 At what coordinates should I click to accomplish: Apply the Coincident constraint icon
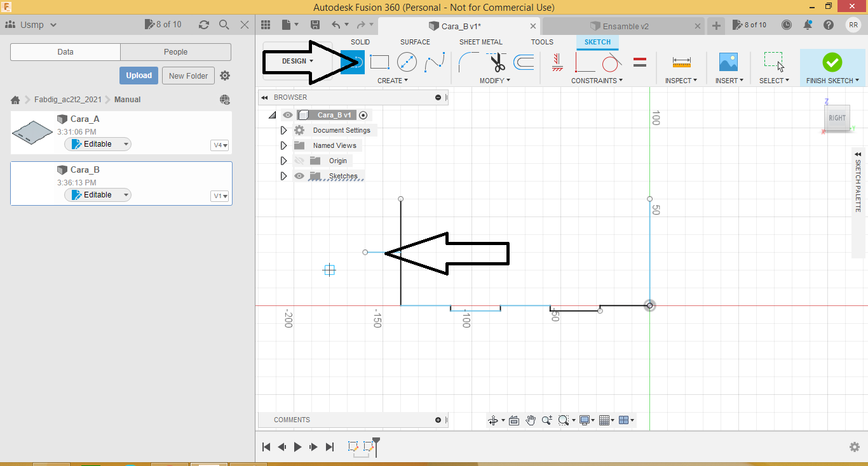tap(557, 62)
